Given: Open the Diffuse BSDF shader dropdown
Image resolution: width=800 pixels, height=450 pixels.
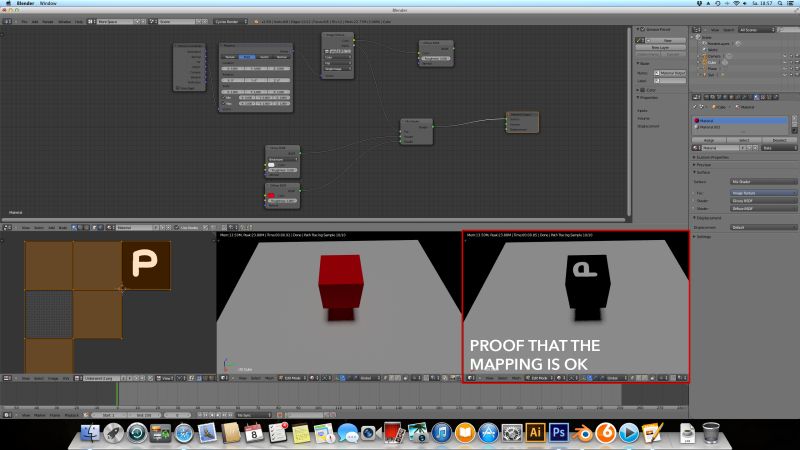Looking at the screenshot, I should (x=764, y=208).
